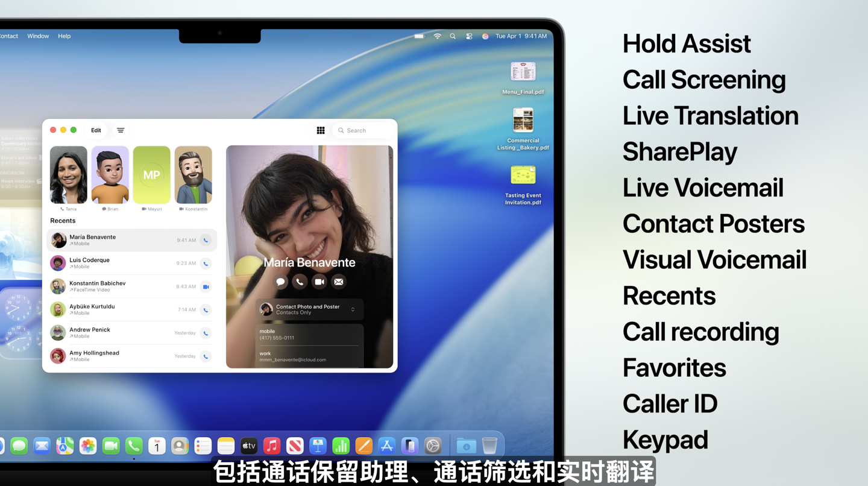Open FaceTime from the Dock
Screen dimensions: 868x486
point(111,445)
